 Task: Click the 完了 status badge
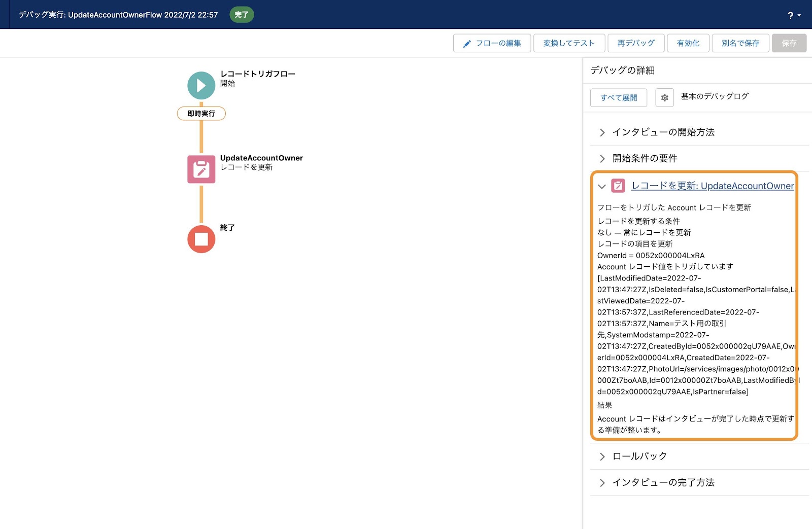coord(242,15)
